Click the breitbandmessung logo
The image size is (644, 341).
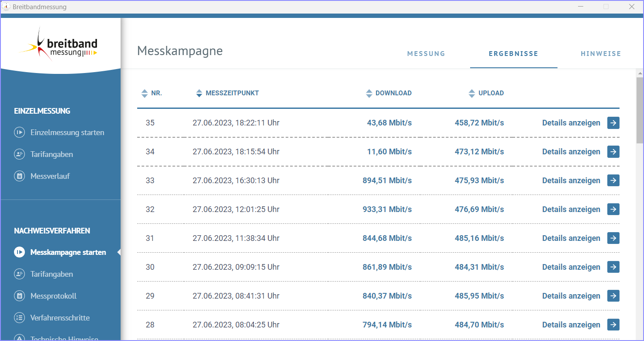click(59, 44)
